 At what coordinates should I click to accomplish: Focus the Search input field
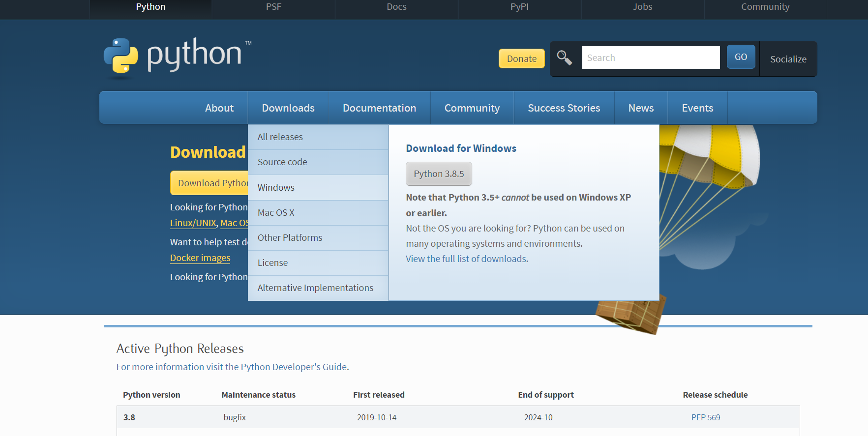point(651,58)
